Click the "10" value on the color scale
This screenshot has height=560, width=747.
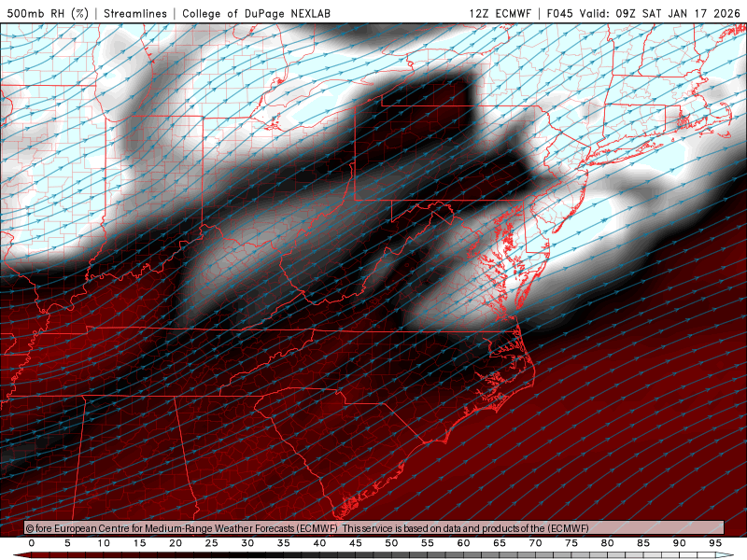104,543
